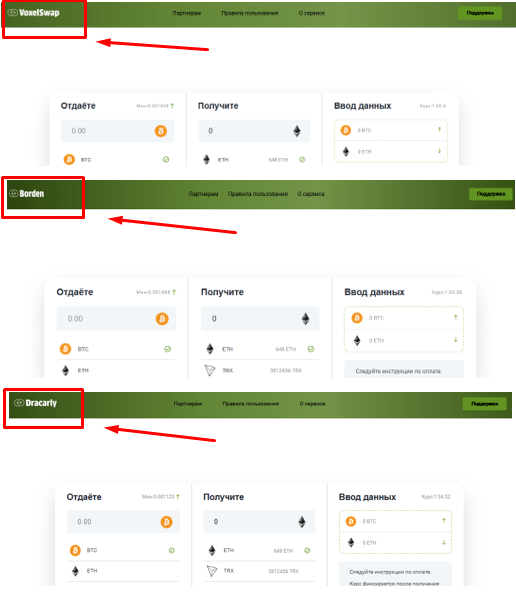Open the VoxelSwap logo in header
The width and height of the screenshot is (516, 611).
(34, 13)
